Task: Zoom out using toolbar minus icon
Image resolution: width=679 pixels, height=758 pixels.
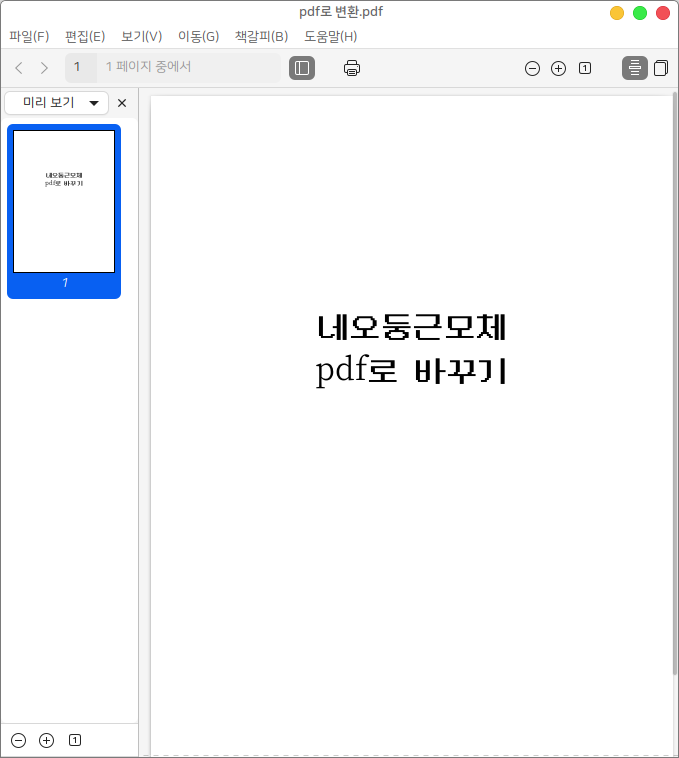Action: click(532, 68)
